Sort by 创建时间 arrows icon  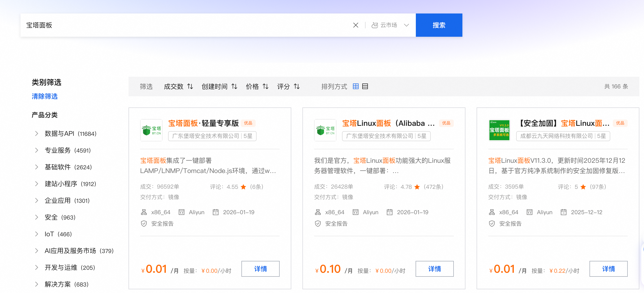point(234,87)
